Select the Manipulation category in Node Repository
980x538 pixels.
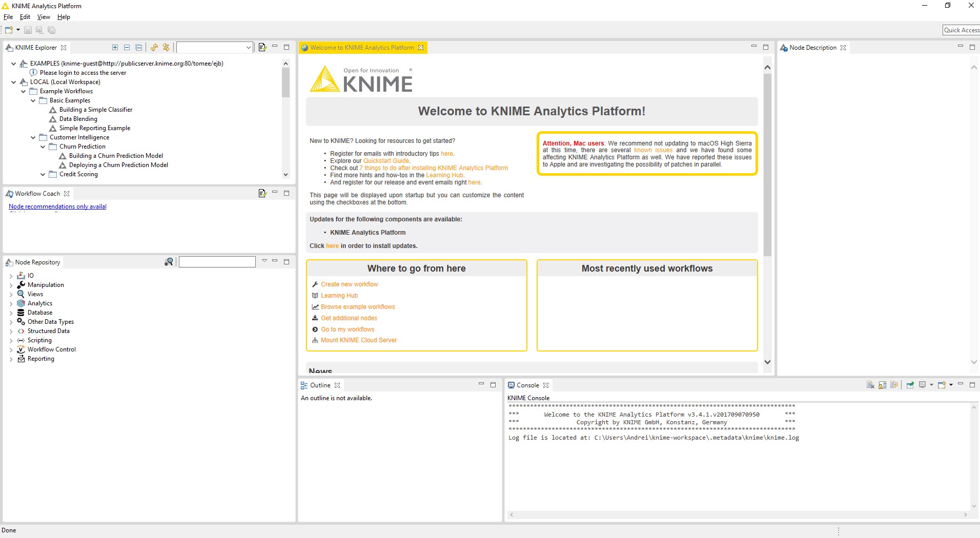click(x=46, y=285)
